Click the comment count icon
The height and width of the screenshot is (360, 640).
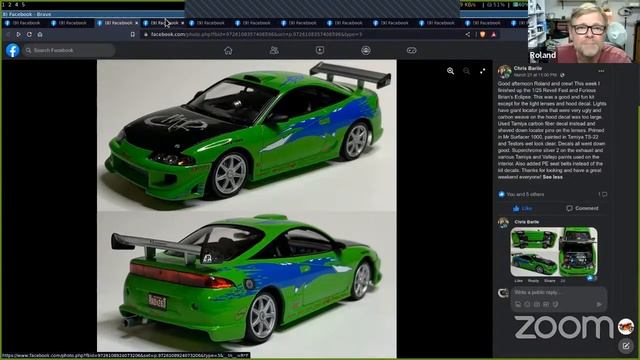tap(603, 194)
